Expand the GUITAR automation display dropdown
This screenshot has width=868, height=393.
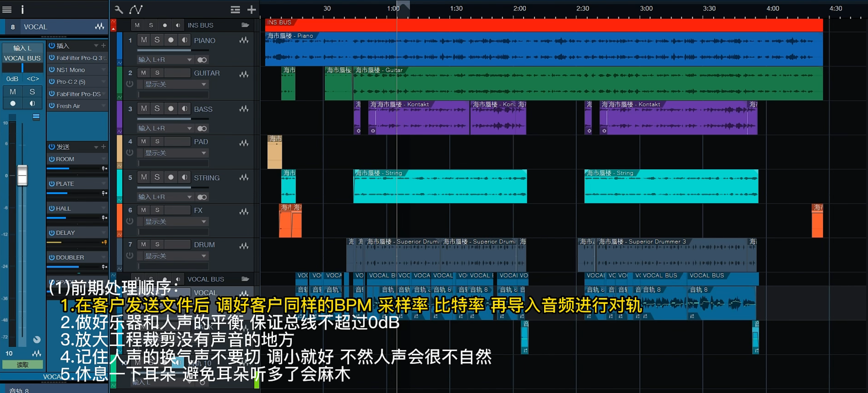tap(204, 84)
